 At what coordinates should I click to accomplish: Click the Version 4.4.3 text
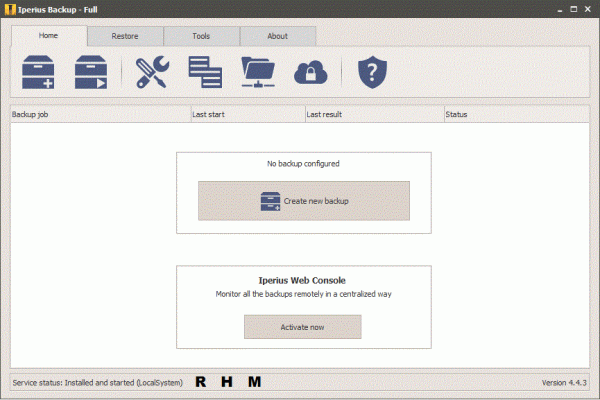click(x=564, y=382)
